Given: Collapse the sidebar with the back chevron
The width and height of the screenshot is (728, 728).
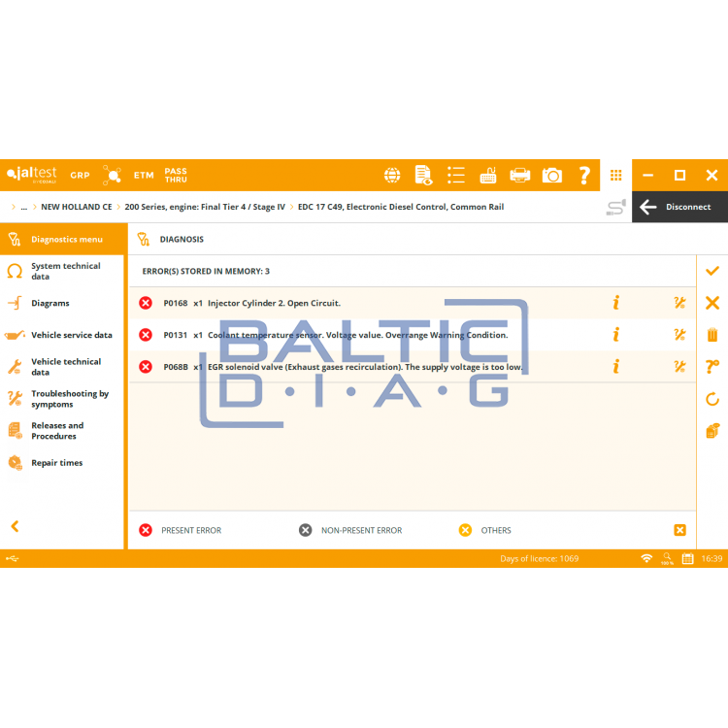Looking at the screenshot, I should click(x=15, y=526).
